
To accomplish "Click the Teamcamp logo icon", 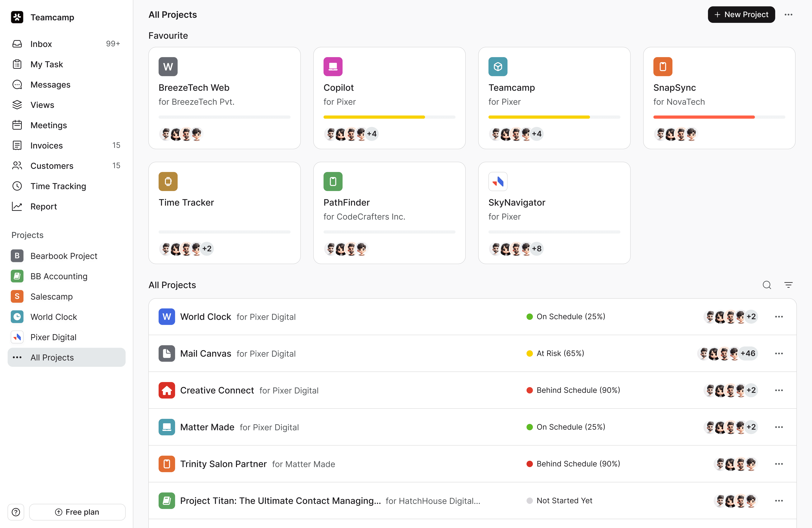I will point(17,17).
